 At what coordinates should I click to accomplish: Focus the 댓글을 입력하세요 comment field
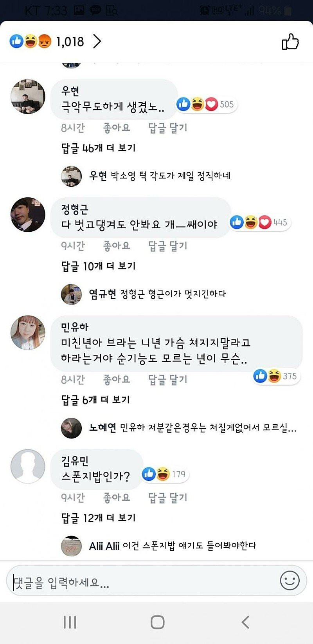point(141,582)
